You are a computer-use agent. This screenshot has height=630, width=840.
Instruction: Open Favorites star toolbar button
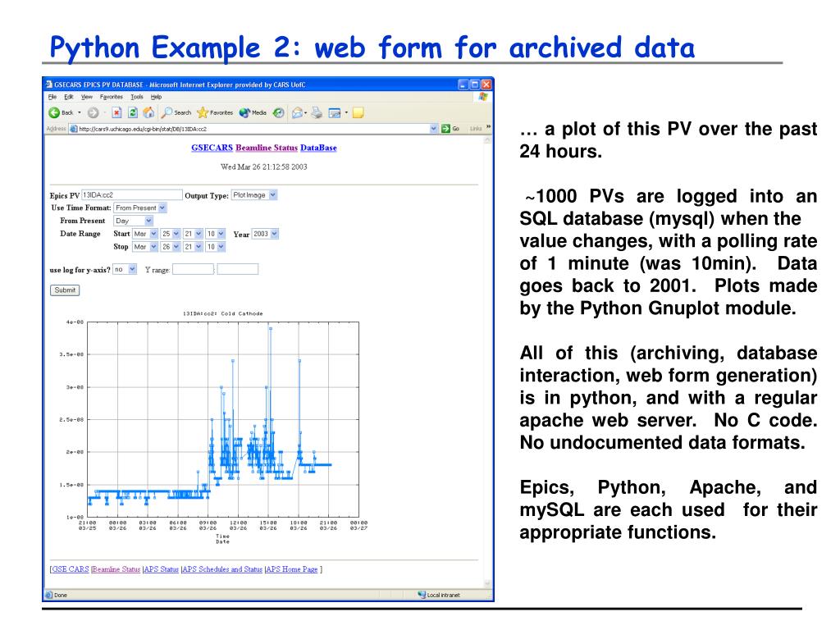point(215,112)
